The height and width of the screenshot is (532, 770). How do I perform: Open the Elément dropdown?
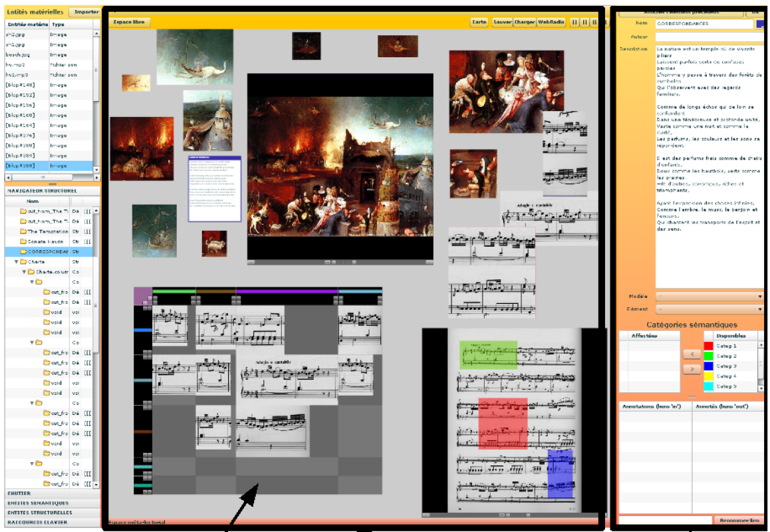[709, 309]
